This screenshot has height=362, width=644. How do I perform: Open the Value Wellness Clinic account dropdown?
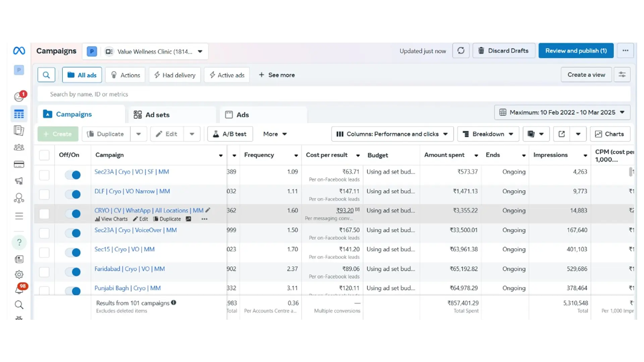pyautogui.click(x=145, y=51)
